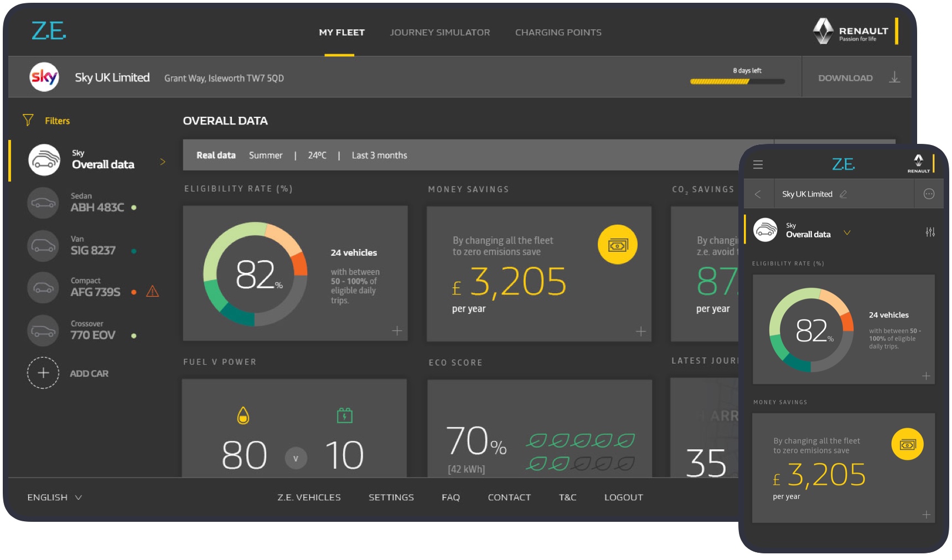The image size is (952, 560).
Task: Click the Z.E. logo in desktop header
Action: [49, 31]
